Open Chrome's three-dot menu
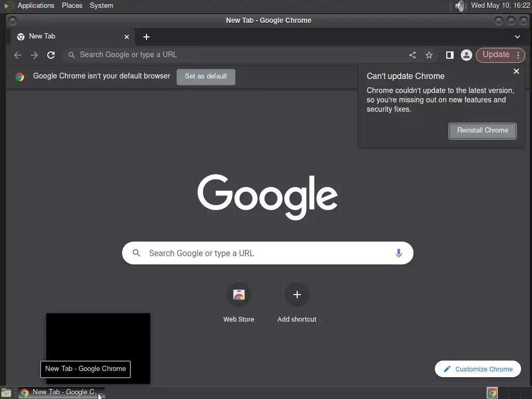This screenshot has height=399, width=532. click(518, 55)
